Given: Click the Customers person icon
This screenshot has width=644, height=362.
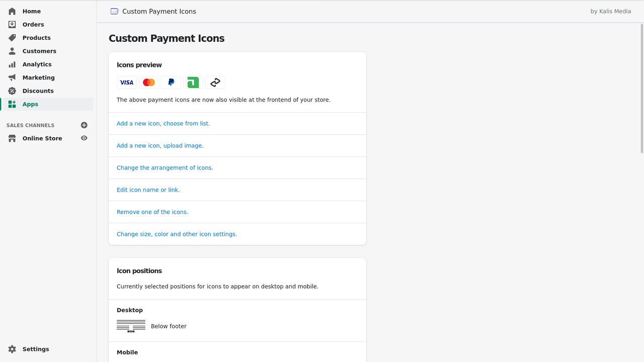Looking at the screenshot, I should coord(12,51).
